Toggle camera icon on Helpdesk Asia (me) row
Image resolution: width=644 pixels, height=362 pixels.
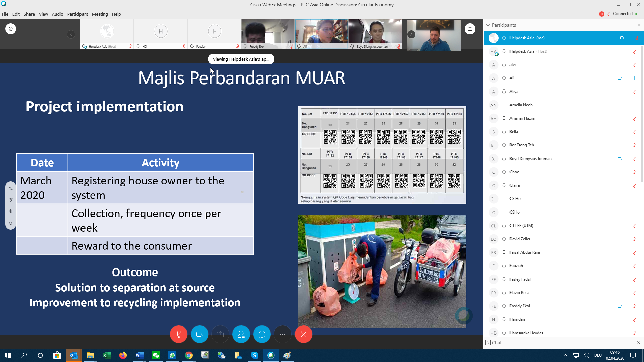pyautogui.click(x=622, y=38)
